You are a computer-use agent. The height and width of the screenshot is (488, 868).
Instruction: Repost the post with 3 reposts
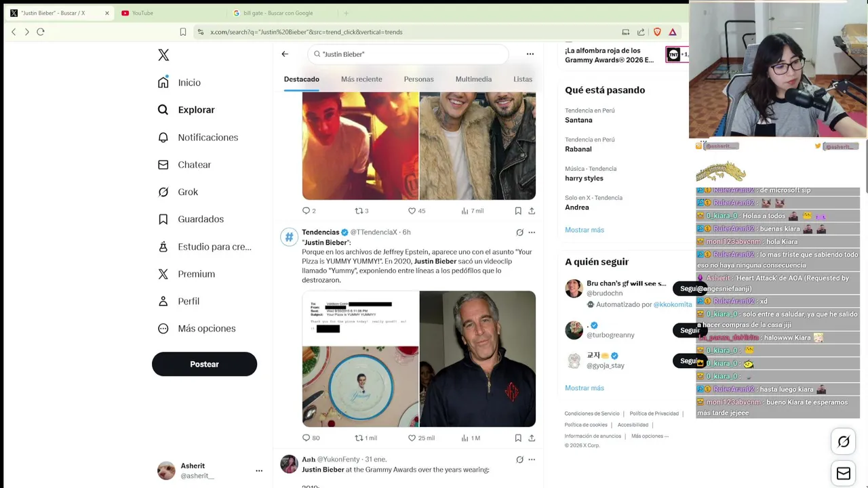click(x=361, y=211)
